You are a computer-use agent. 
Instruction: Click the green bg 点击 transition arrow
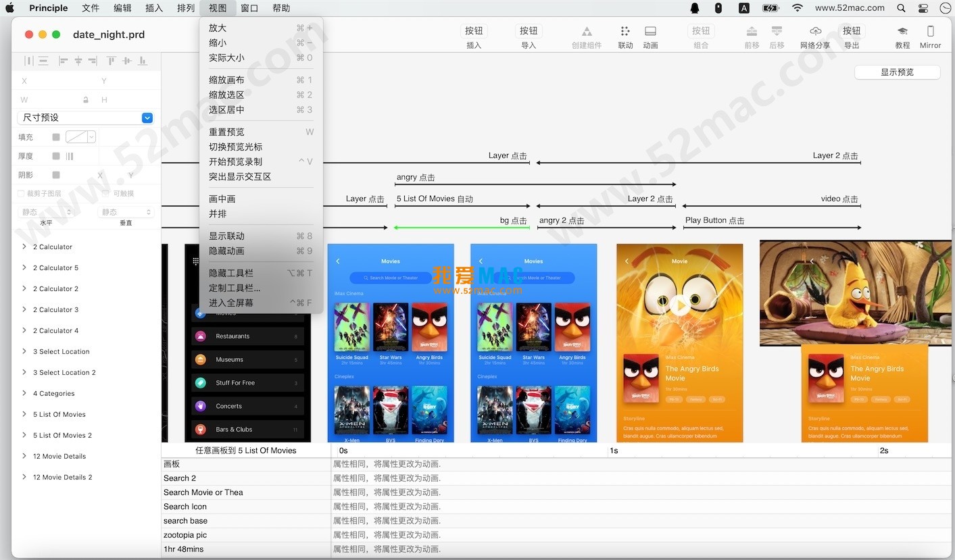pos(461,228)
